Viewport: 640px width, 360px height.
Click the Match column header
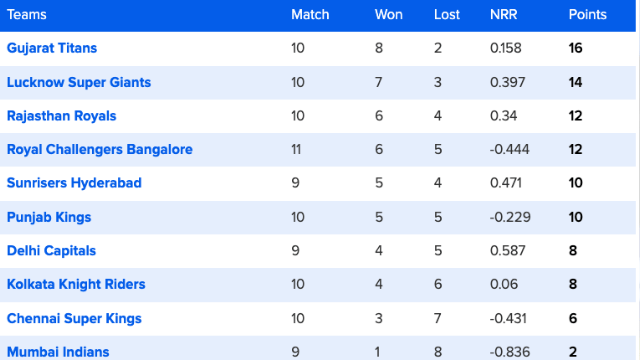click(x=310, y=15)
